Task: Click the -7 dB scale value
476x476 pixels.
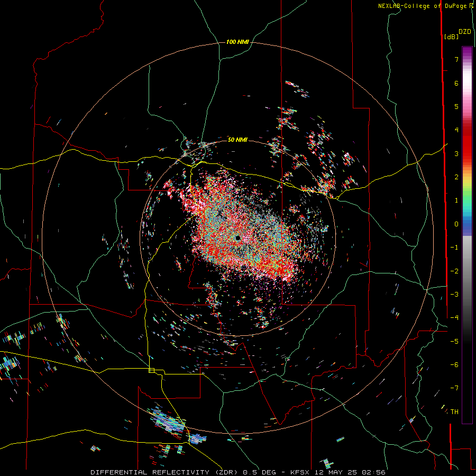Action: (454, 388)
